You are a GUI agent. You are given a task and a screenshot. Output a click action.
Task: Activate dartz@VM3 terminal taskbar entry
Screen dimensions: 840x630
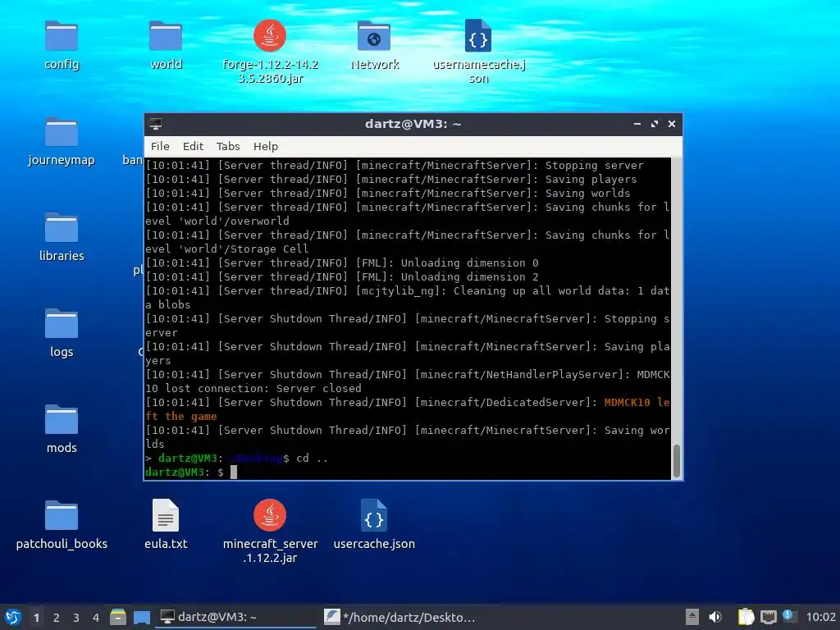(235, 617)
